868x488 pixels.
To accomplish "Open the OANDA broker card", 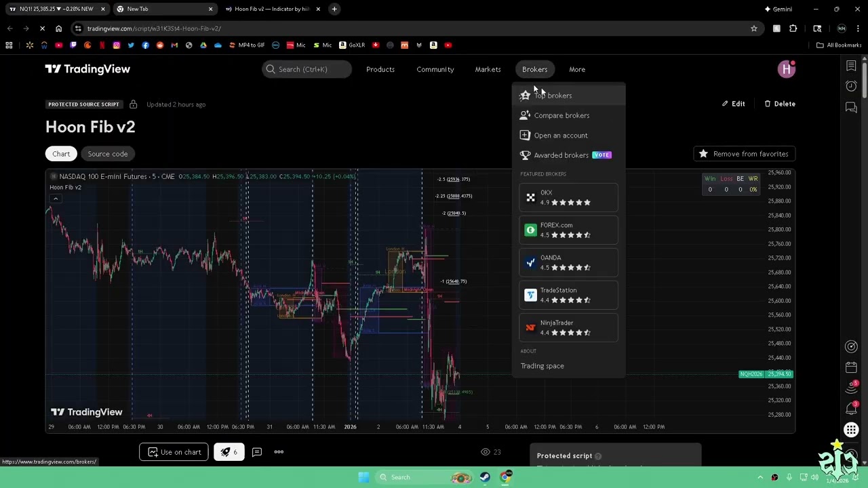I will 568,262.
